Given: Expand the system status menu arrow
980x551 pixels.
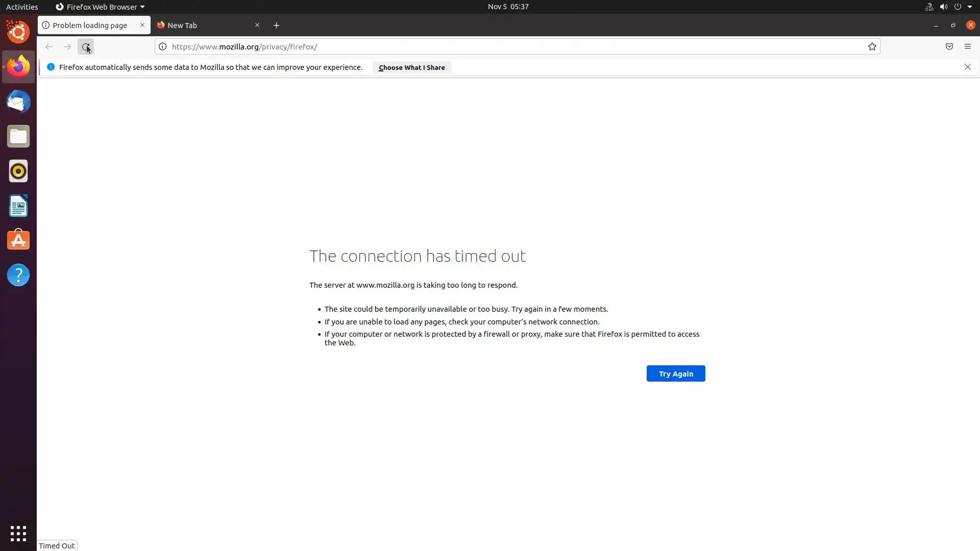Looking at the screenshot, I should [969, 7].
